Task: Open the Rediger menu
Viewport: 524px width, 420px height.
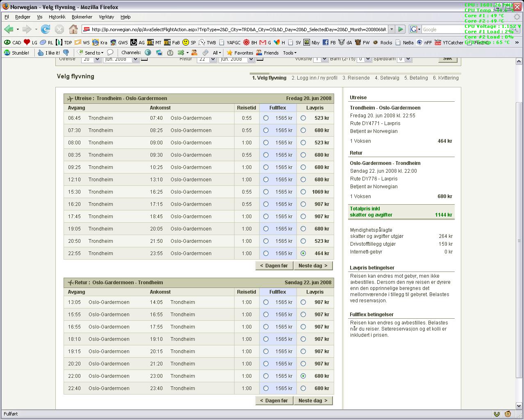Action: (23, 17)
